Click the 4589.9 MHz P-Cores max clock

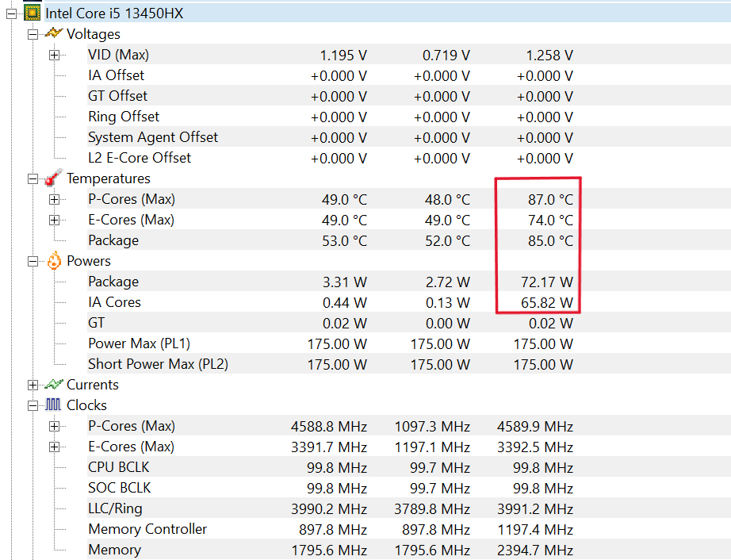(x=535, y=426)
